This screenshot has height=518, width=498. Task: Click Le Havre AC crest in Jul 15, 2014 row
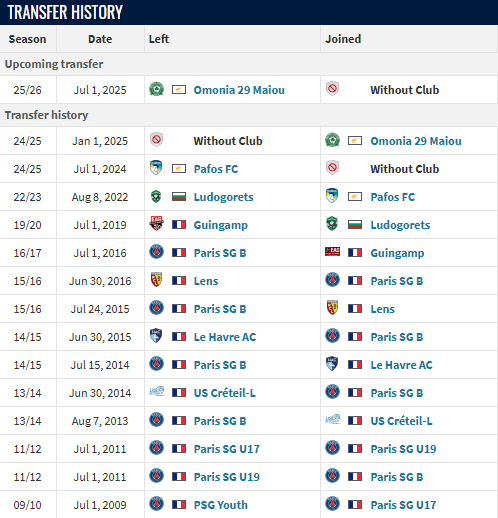pos(332,364)
